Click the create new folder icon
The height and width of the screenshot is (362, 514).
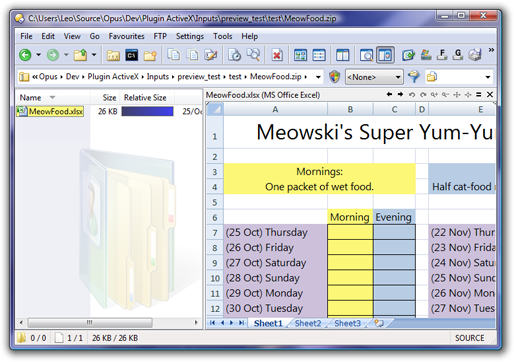pos(150,55)
